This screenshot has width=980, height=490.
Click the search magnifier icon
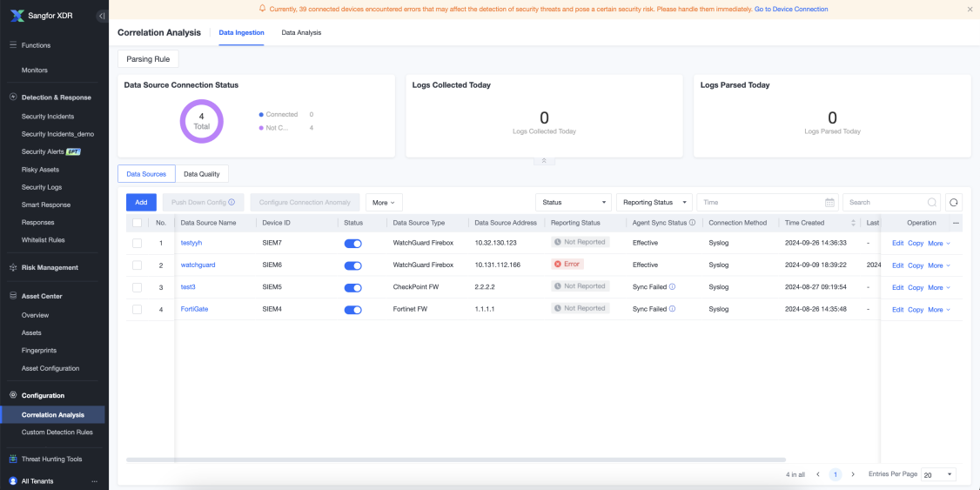pos(932,203)
